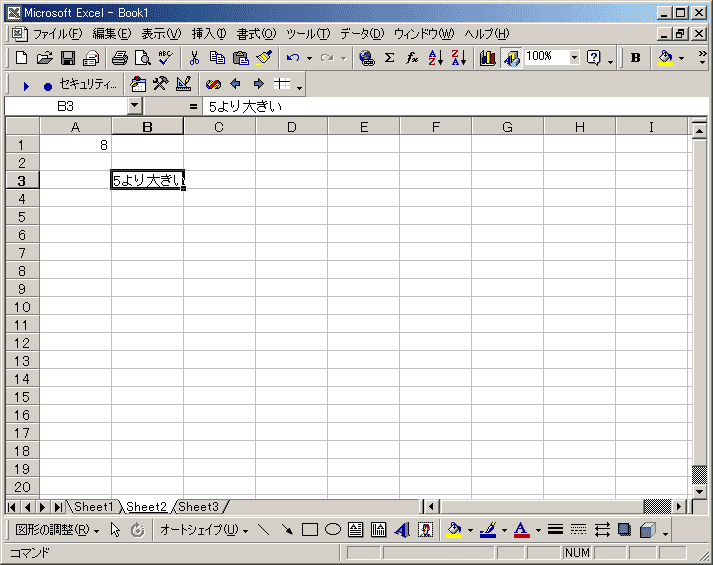Image resolution: width=713 pixels, height=565 pixels.
Task: Activate the Format Painter brush
Action: (264, 58)
